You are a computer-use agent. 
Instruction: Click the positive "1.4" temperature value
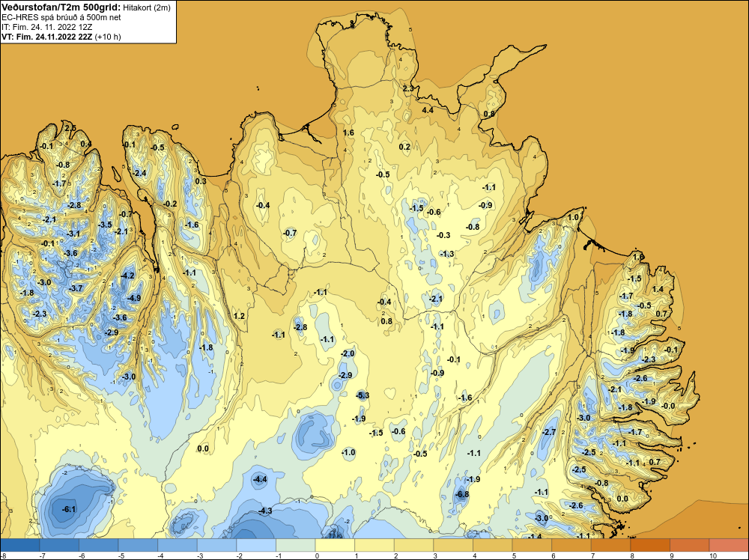[658, 289]
